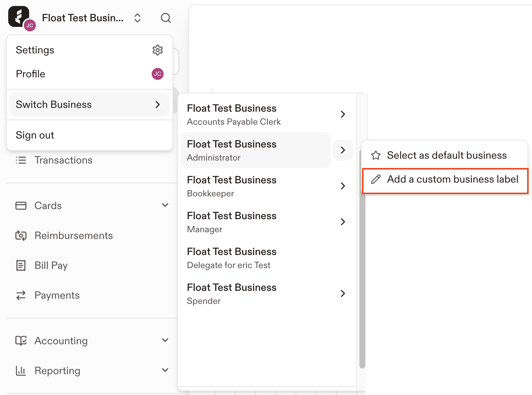Switch to Spender business
Image resolution: width=532 pixels, height=395 pixels.
point(256,293)
